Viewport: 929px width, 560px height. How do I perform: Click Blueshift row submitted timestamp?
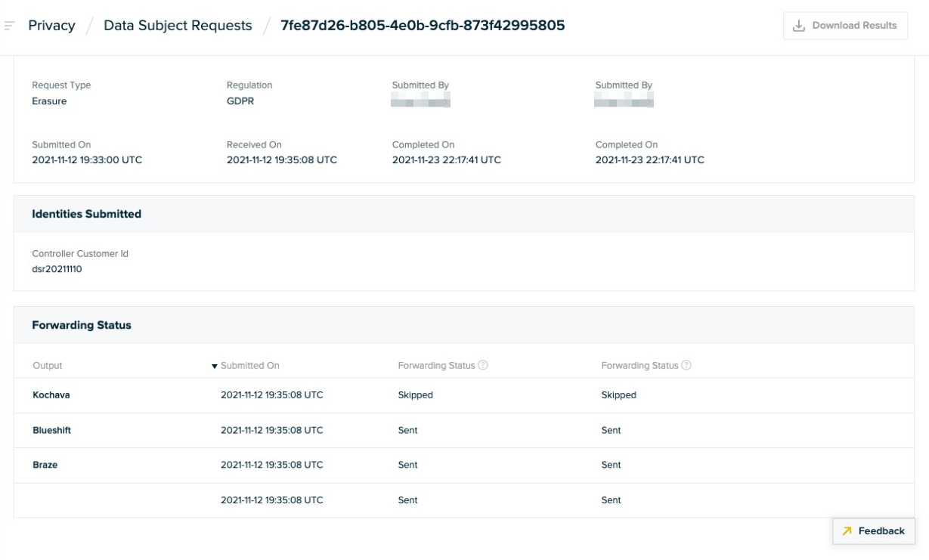tap(272, 430)
